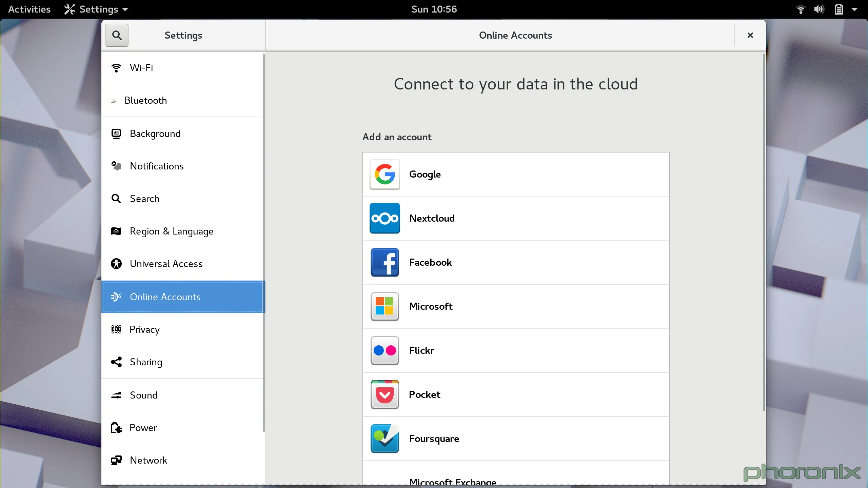Viewport: 868px width, 488px height.
Task: Click the Bluetooth sidebar icon
Action: pyautogui.click(x=114, y=100)
